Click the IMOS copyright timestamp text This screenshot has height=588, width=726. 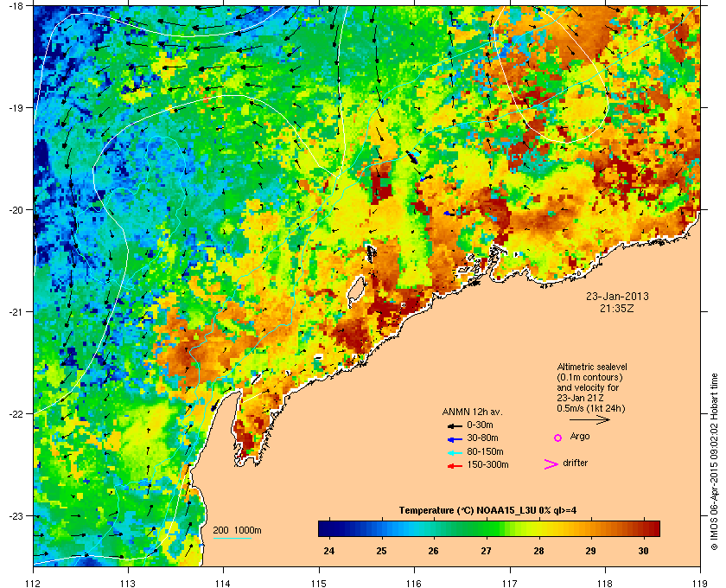(x=715, y=463)
